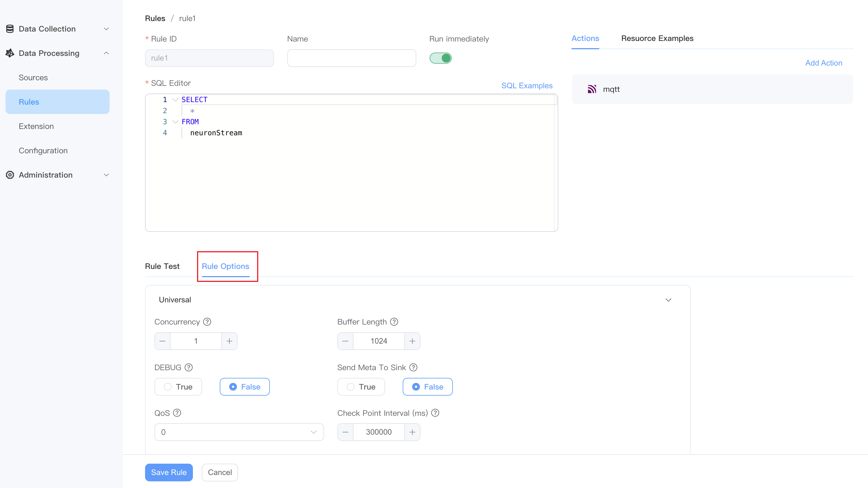The width and height of the screenshot is (868, 488).
Task: Click the Extension sidebar menu icon
Action: tap(36, 126)
